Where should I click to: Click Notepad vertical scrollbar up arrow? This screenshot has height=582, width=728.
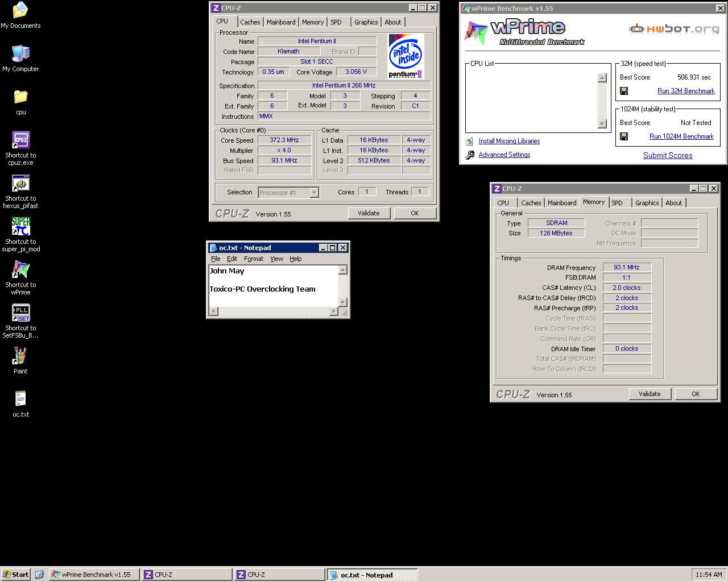click(x=342, y=270)
